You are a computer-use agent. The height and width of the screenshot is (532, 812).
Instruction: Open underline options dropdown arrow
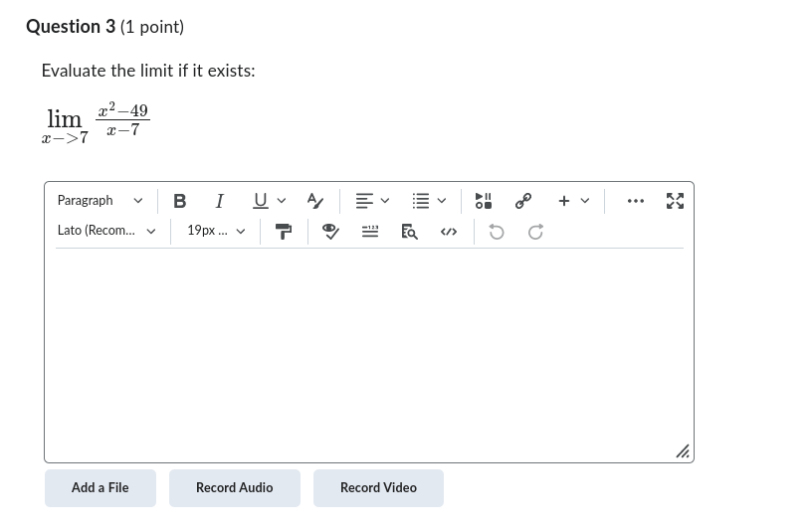282,201
